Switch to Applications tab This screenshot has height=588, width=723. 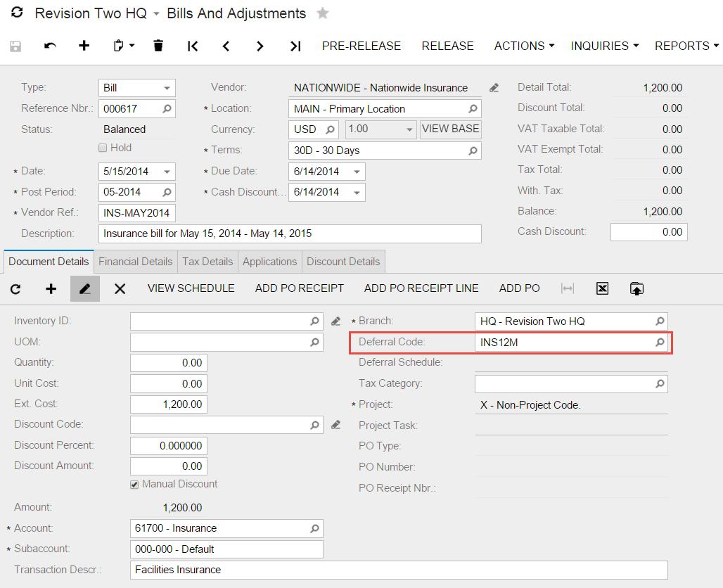[270, 262]
